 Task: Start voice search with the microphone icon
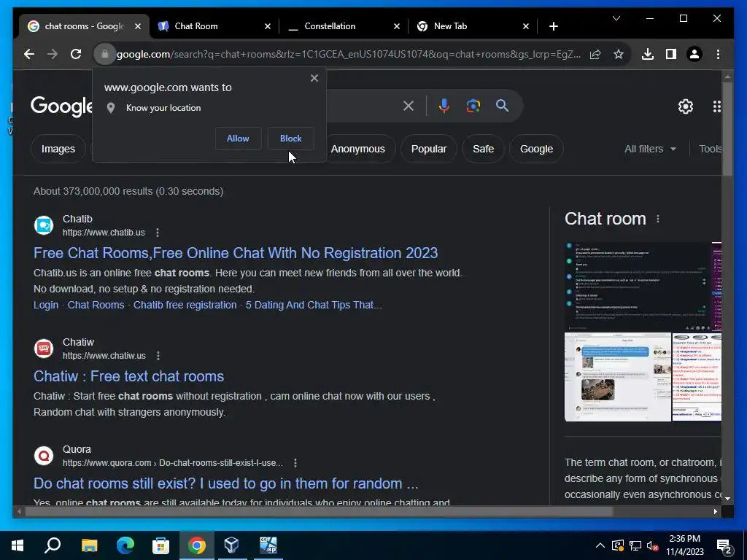tap(444, 106)
